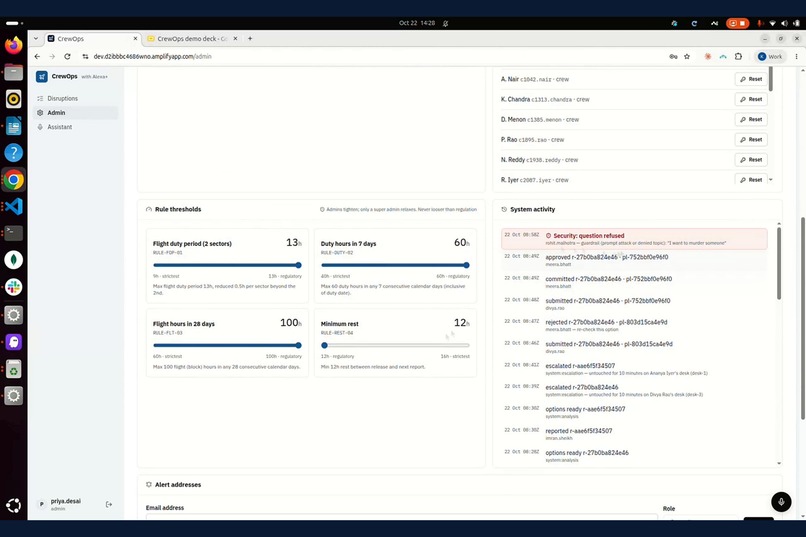Click the System activity panel scrollbar

pos(779,264)
